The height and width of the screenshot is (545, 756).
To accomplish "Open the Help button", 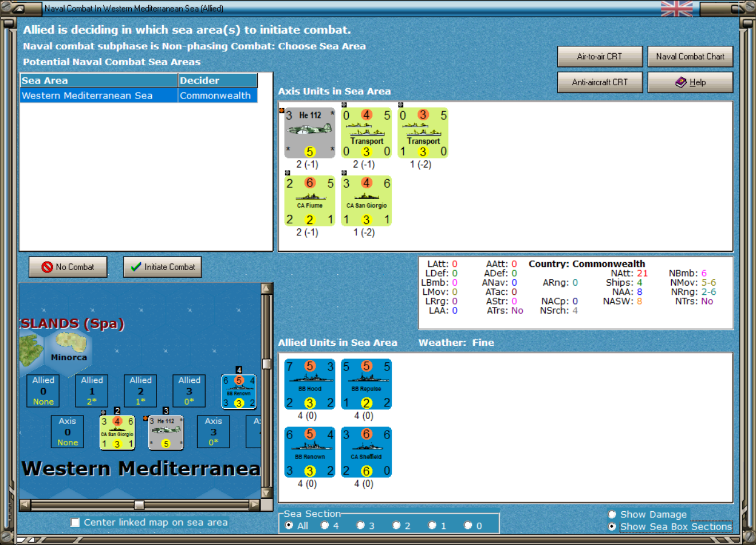I will pos(690,82).
